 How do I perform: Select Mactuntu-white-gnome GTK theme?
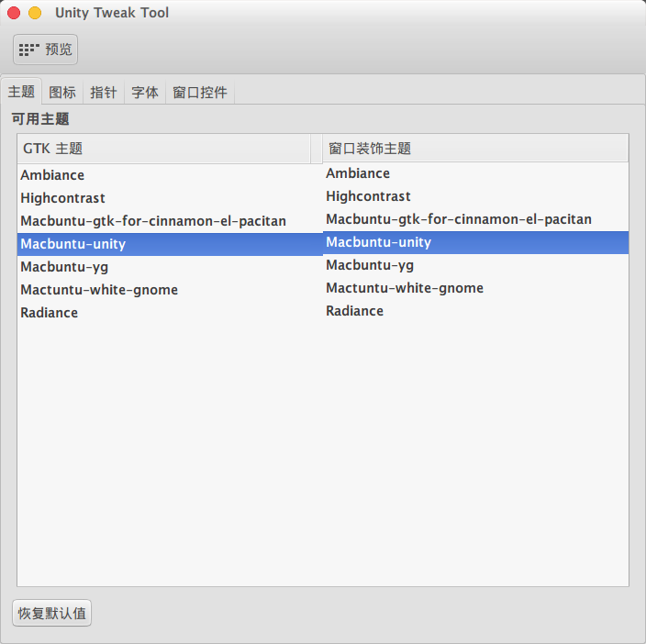(x=170, y=290)
